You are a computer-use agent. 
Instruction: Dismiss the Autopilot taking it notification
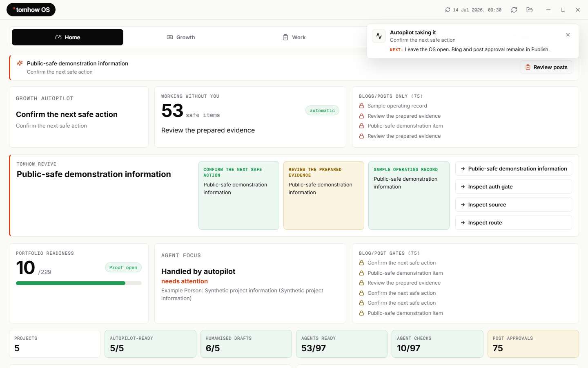tap(568, 35)
